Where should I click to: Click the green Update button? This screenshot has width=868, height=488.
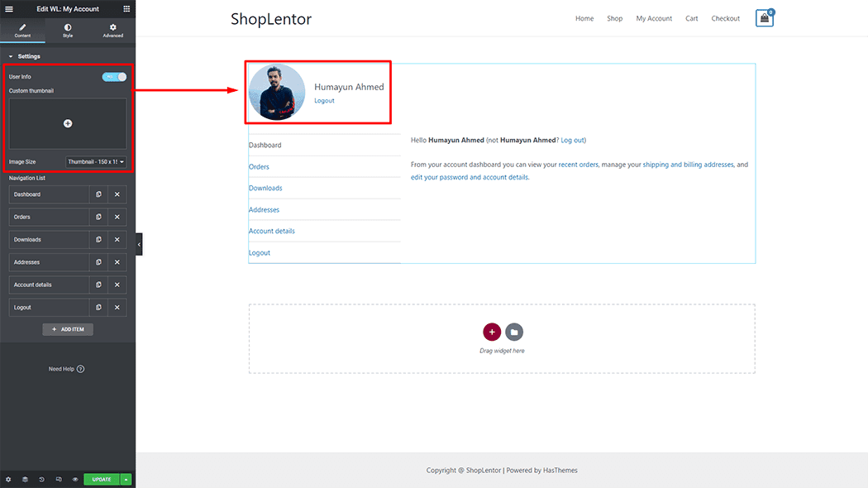coord(101,479)
